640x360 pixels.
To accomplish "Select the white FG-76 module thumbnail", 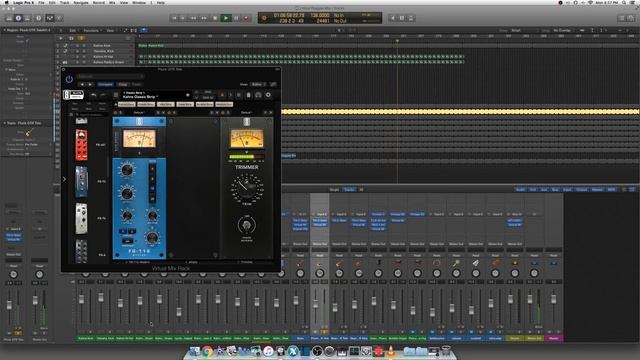I will (81, 218).
